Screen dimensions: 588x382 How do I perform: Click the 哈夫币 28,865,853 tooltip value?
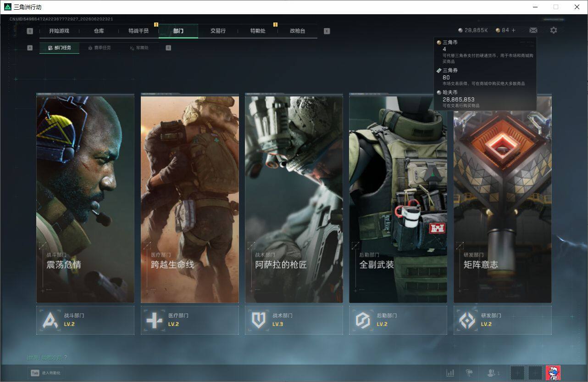pyautogui.click(x=459, y=99)
